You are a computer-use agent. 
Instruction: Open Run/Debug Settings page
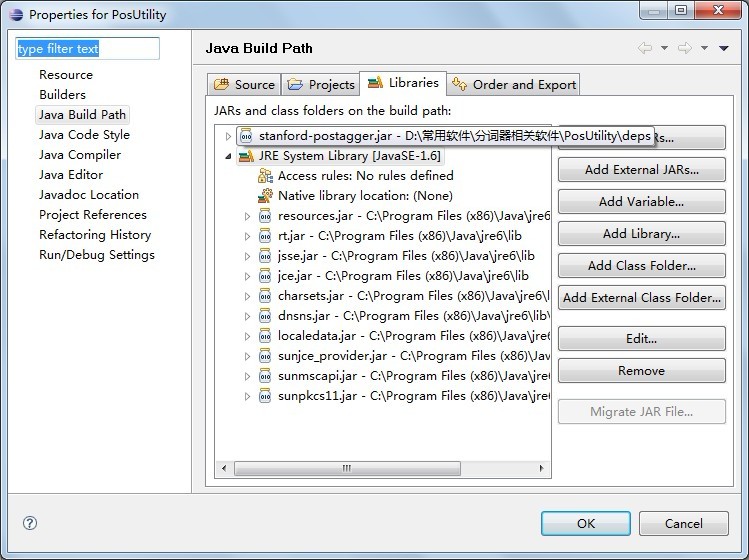pyautogui.click(x=97, y=255)
